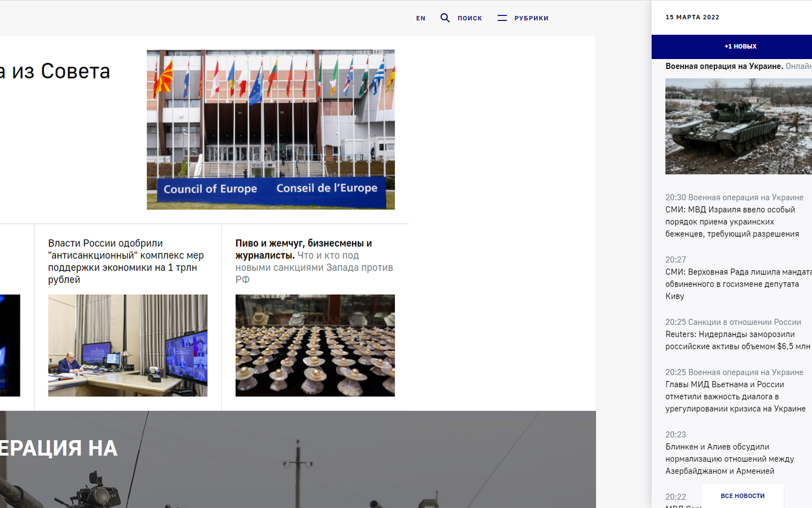Image resolution: width=812 pixels, height=508 pixels.
Task: Open 'Военная операция на Украине' tag at 20:25
Action: [746, 372]
